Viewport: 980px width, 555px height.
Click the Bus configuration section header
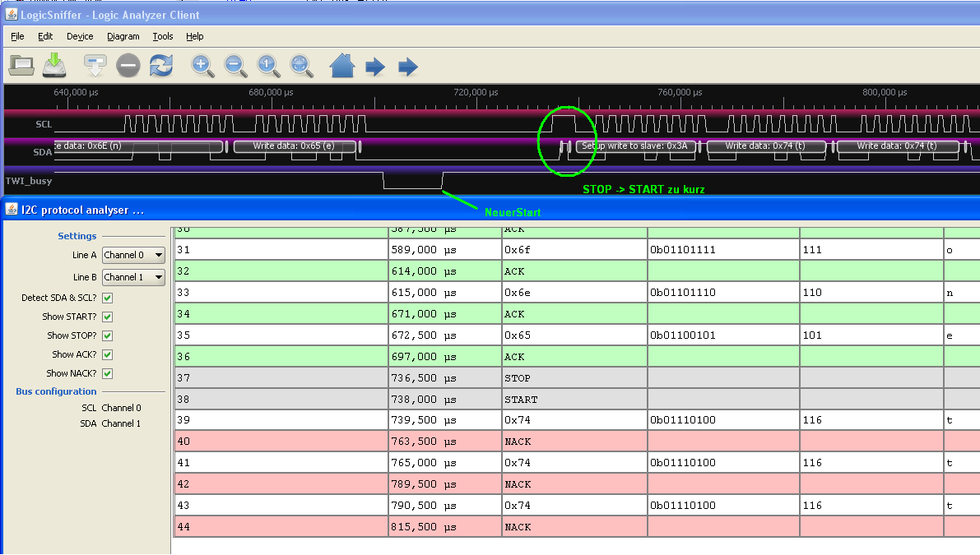point(56,391)
